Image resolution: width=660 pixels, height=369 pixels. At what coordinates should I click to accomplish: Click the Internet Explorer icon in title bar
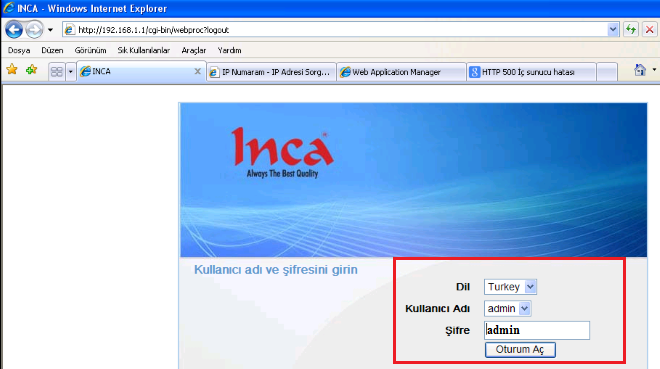8,8
